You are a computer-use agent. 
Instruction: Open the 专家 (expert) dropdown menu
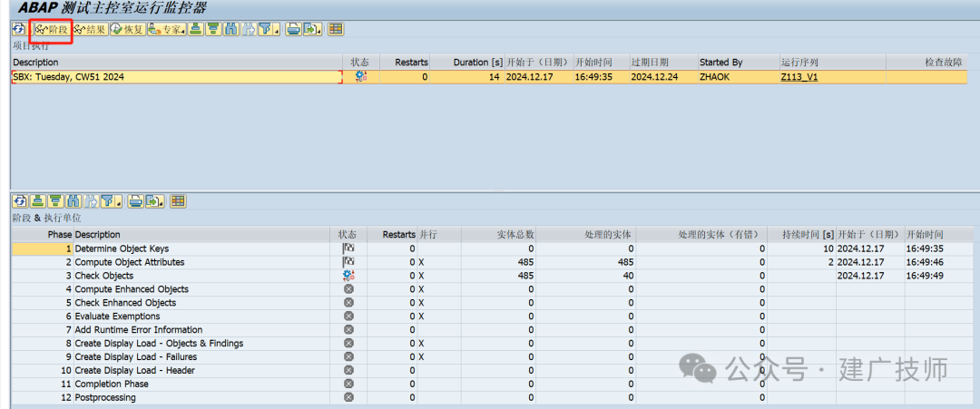pyautogui.click(x=166, y=29)
